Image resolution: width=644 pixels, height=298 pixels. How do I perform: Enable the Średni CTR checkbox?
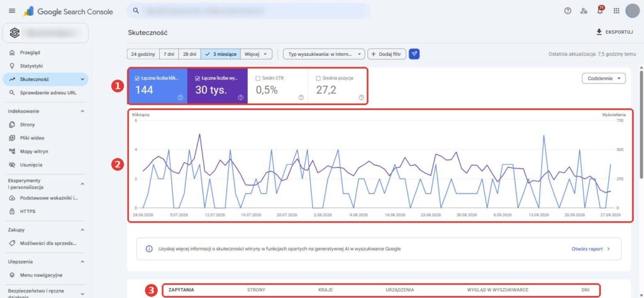(x=258, y=78)
